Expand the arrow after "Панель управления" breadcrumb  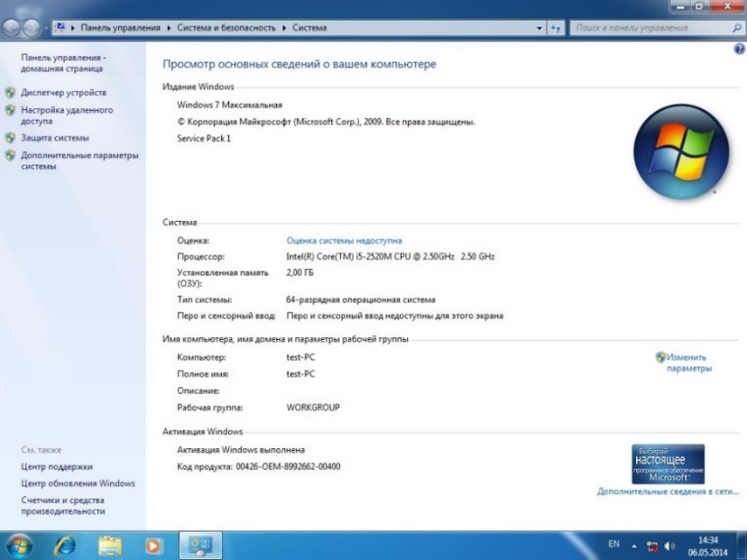pos(169,27)
